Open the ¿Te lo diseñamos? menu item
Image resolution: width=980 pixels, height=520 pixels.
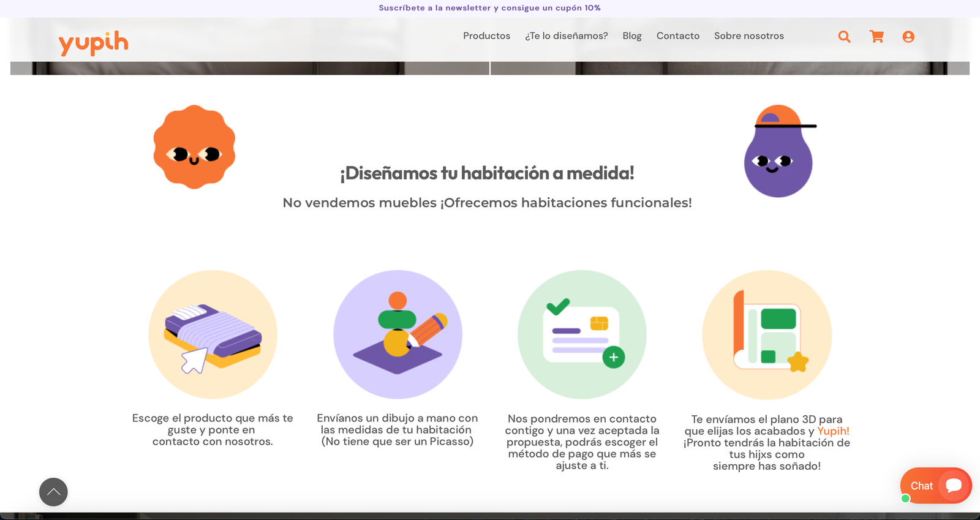[x=566, y=36]
